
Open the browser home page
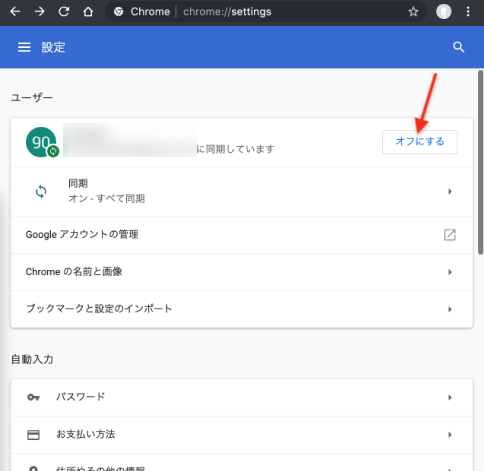[x=88, y=12]
